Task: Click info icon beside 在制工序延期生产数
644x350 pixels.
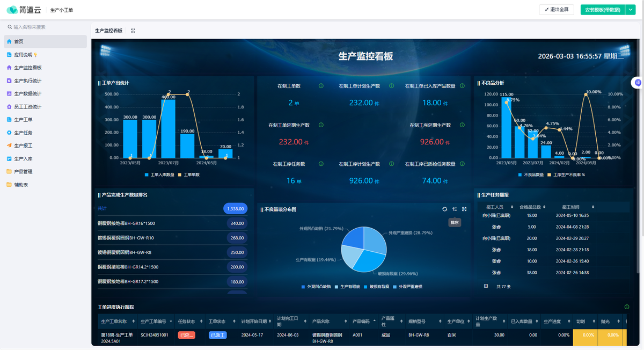Action: [x=463, y=125]
